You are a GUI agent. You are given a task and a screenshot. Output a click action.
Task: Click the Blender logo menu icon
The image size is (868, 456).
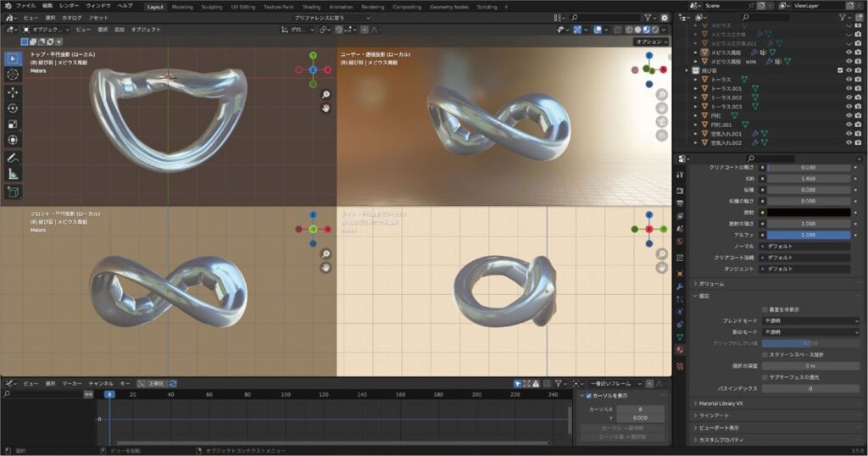tap(8, 6)
